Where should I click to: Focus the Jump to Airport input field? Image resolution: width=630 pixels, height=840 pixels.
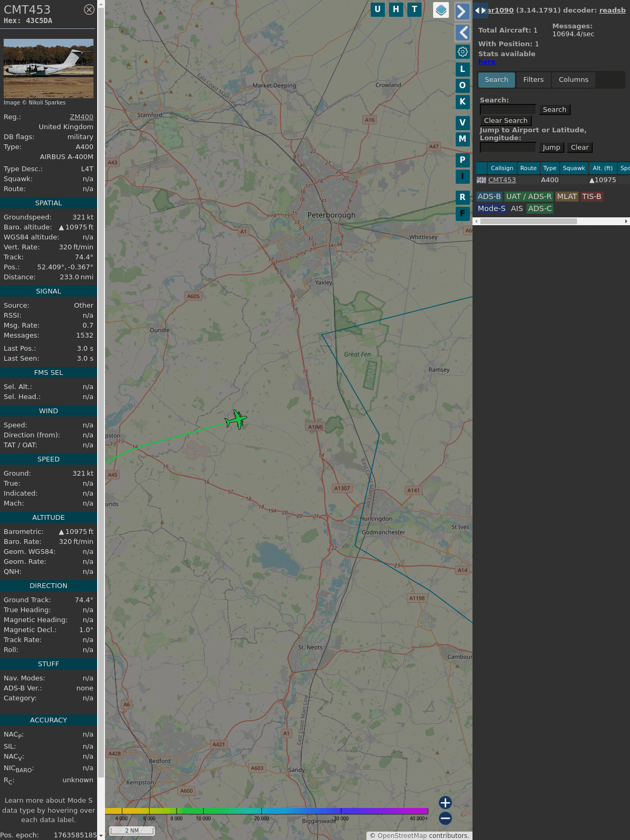(x=508, y=147)
